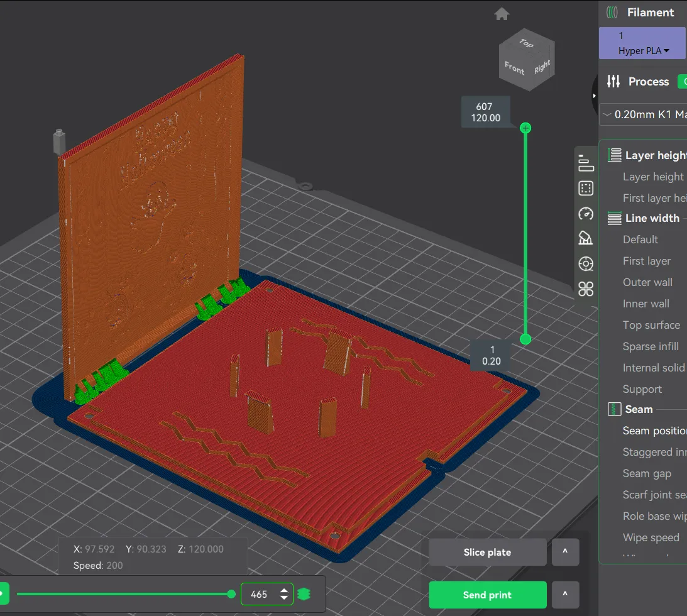Toggle the green switch beside Process
This screenshot has width=687, height=616.
tap(683, 82)
